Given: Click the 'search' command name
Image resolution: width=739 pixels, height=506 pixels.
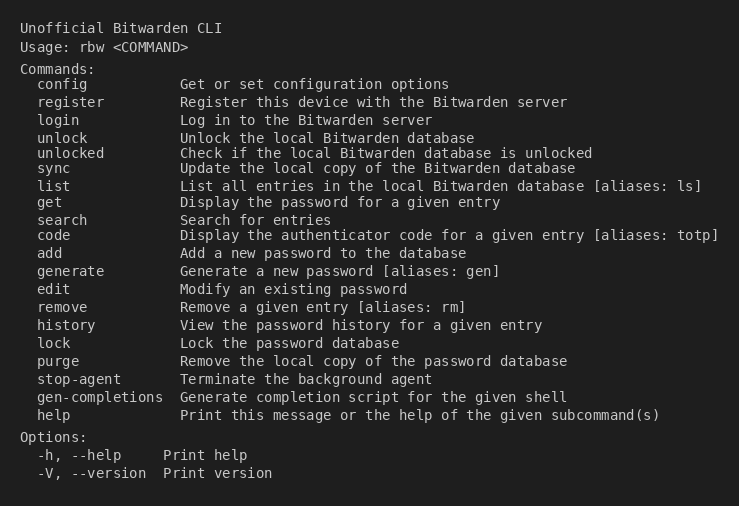Looking at the screenshot, I should 62,220.
